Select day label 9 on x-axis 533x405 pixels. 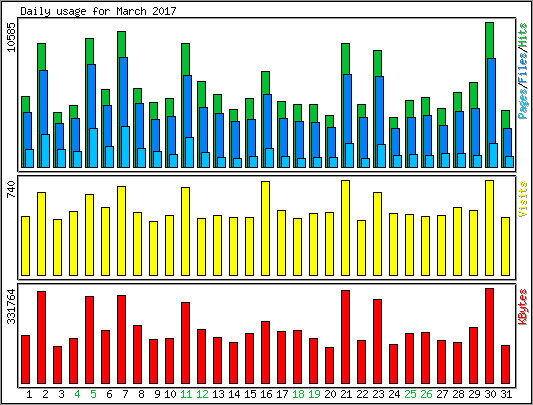157,394
